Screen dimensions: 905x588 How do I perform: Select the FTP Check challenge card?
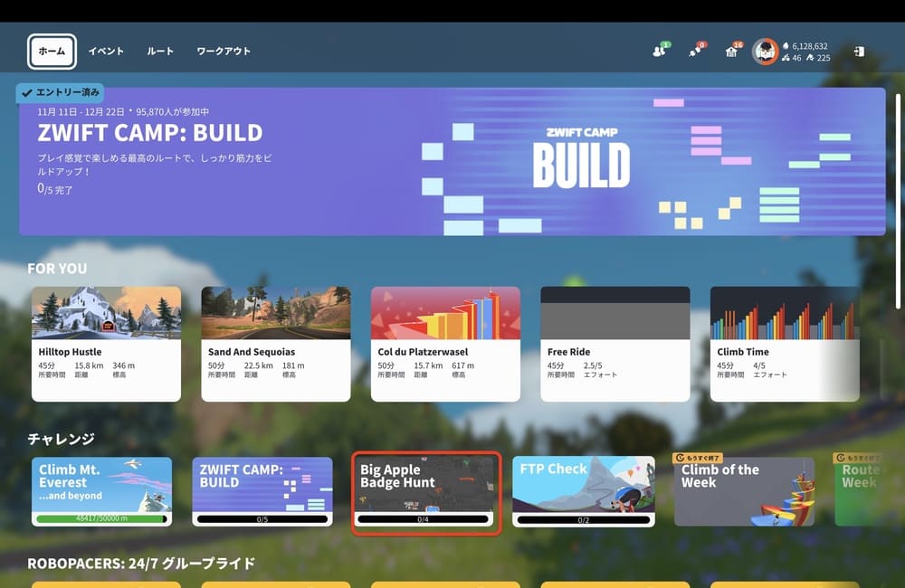(x=584, y=491)
